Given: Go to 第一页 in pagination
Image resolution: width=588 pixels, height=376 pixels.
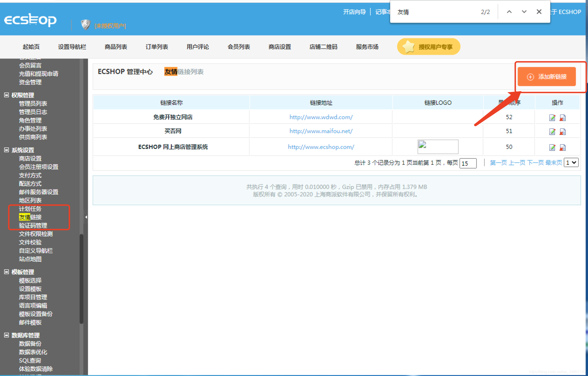Looking at the screenshot, I should pyautogui.click(x=498, y=163).
